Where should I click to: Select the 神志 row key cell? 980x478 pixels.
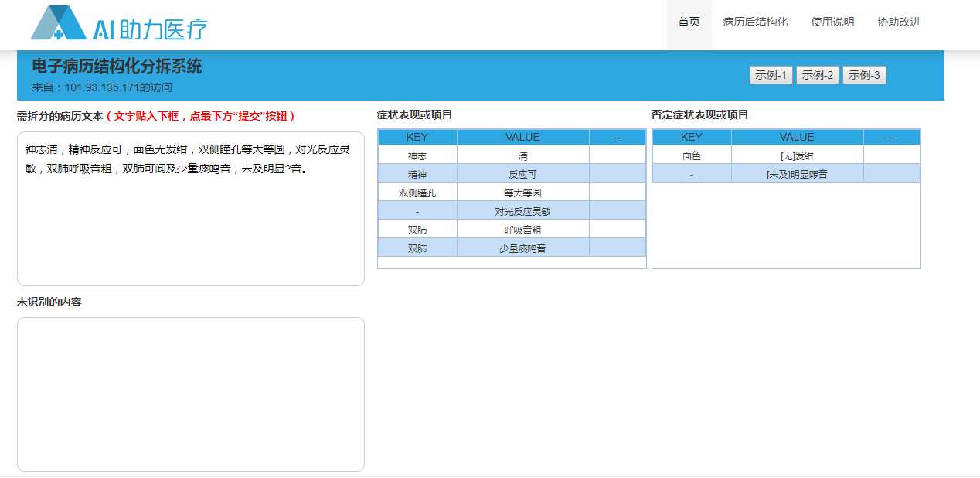coord(417,155)
